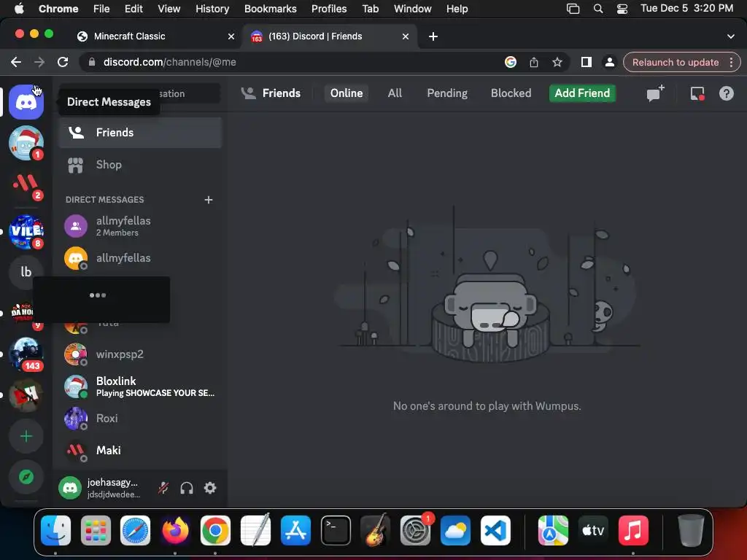Open the Profiles menu
747x560 pixels.
coord(329,9)
